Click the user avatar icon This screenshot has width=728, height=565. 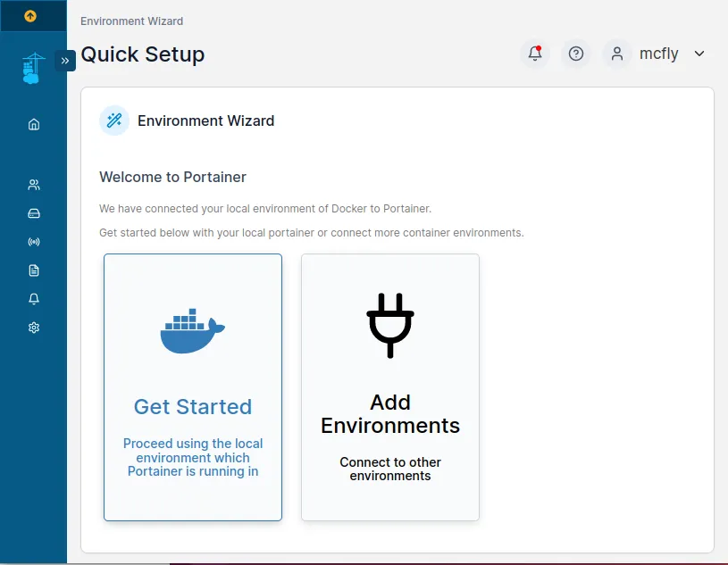pos(616,54)
